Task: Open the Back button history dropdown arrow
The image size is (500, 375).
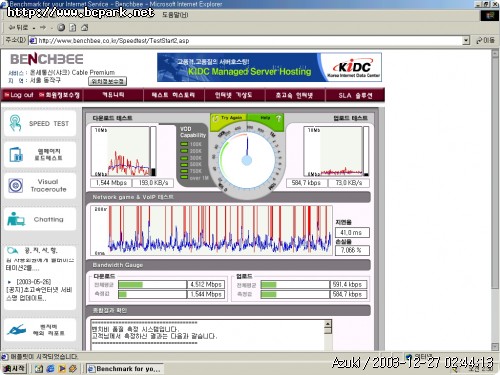Action: click(34, 28)
